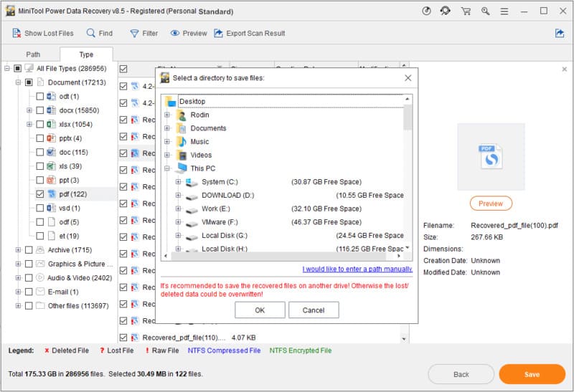Image resolution: width=574 pixels, height=392 pixels.
Task: Click 'I would like to enter a path manually' link
Action: point(357,269)
